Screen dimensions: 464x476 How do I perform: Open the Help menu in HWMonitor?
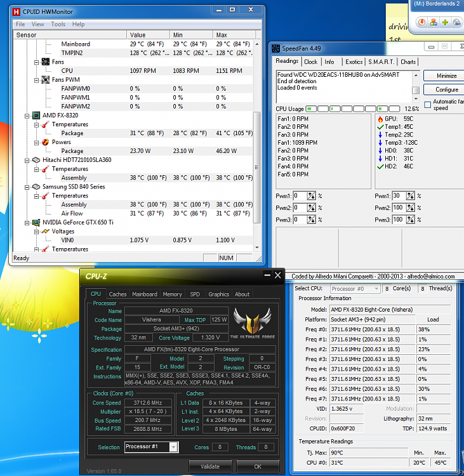coord(78,24)
